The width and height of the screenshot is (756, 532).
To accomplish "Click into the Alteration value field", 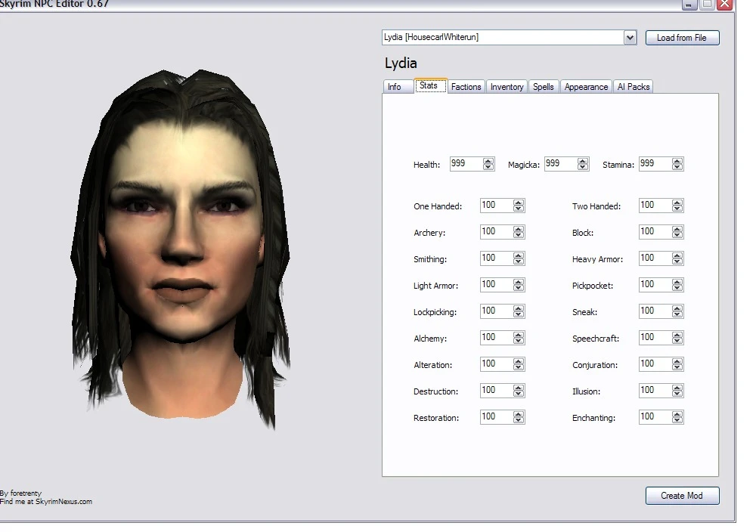I will coord(497,364).
